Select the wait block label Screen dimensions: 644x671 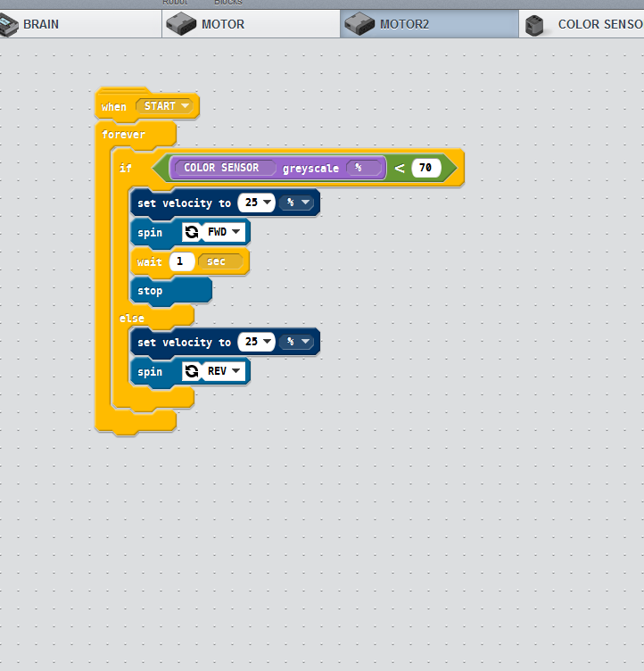click(x=149, y=261)
